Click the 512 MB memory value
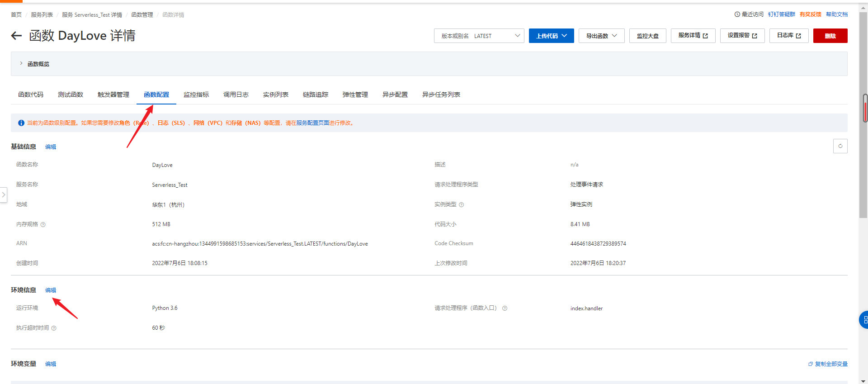Screen dimensions: 868x384 (x=161, y=224)
